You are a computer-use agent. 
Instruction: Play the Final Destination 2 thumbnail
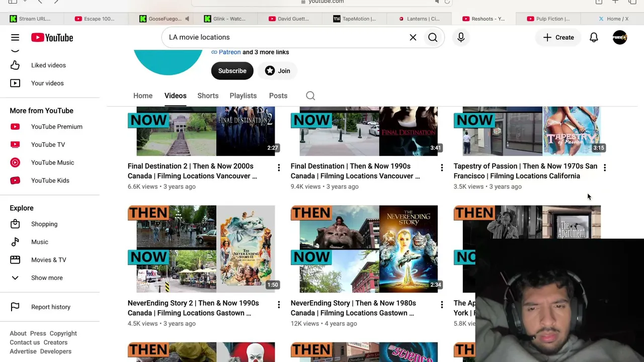coord(201,131)
